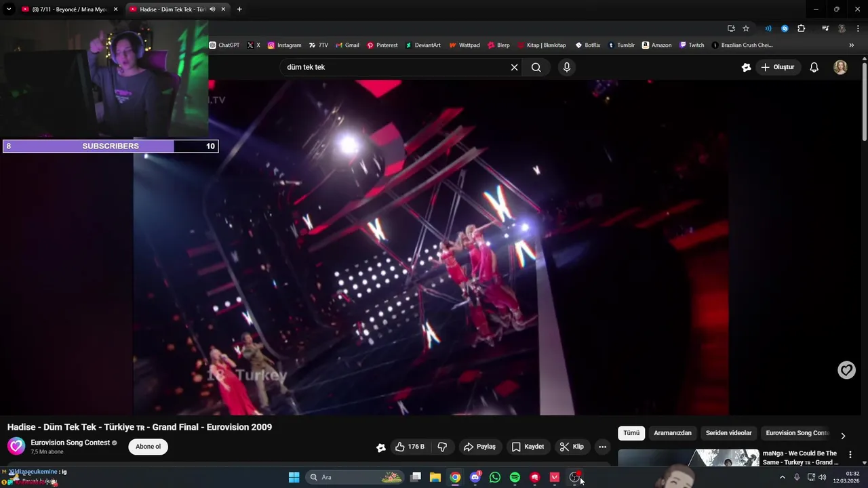Bookmark this page with the star icon
The height and width of the screenshot is (488, 868).
(746, 28)
